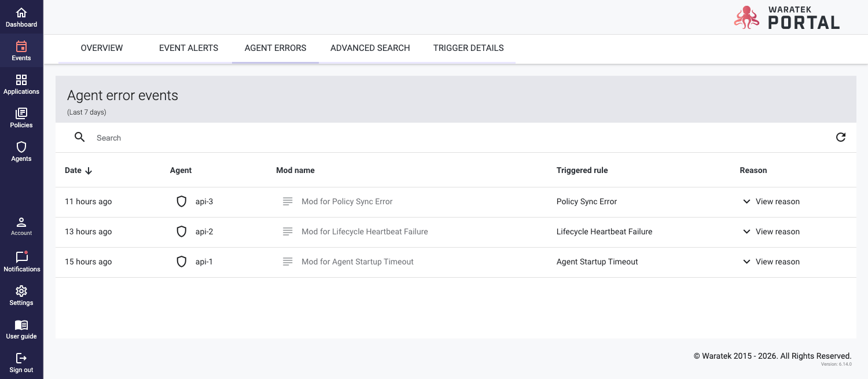This screenshot has width=868, height=379.
Task: Click the 'Agent error events' heading
Action: [x=123, y=95]
